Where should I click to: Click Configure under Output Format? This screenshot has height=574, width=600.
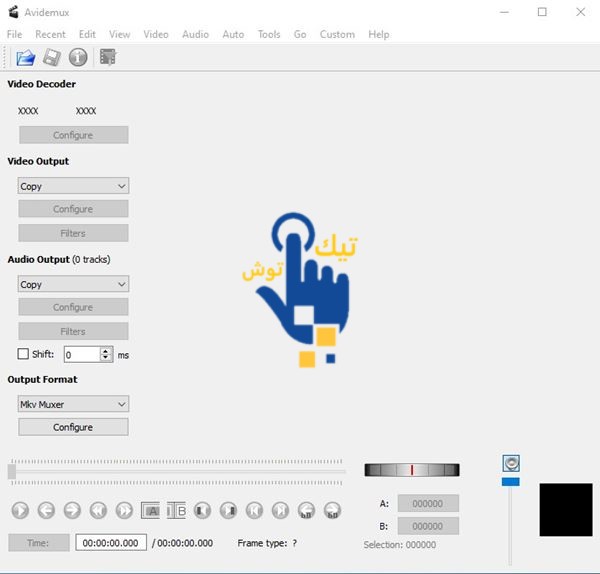pos(73,427)
